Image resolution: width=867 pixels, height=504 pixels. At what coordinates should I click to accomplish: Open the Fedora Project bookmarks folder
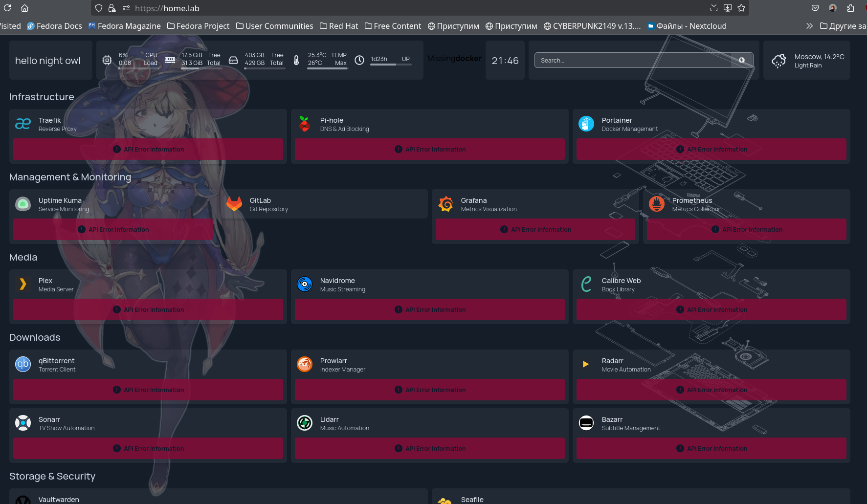pyautogui.click(x=198, y=26)
